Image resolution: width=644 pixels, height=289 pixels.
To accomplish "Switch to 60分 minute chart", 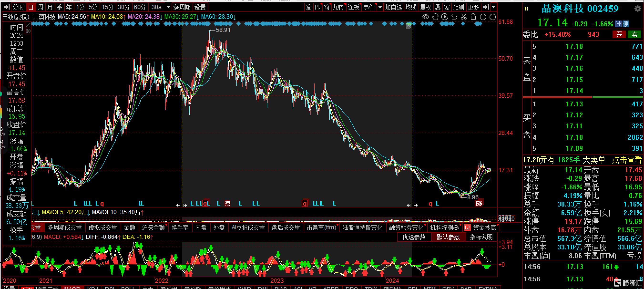I will coord(140,7).
